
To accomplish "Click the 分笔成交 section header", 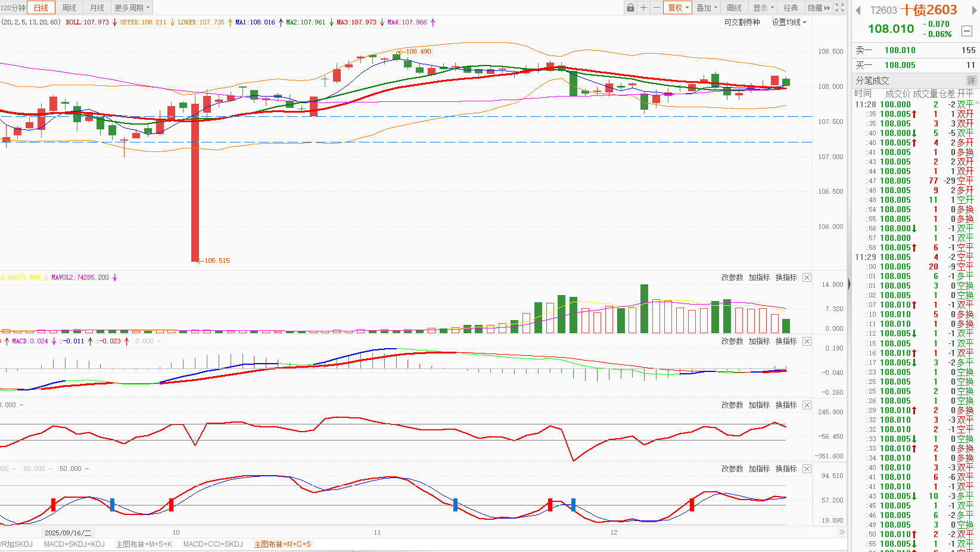I will [x=872, y=80].
